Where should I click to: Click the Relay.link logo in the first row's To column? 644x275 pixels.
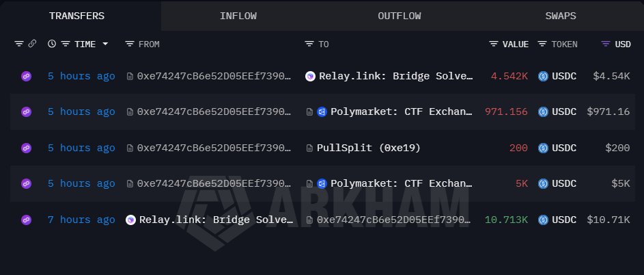click(x=311, y=76)
